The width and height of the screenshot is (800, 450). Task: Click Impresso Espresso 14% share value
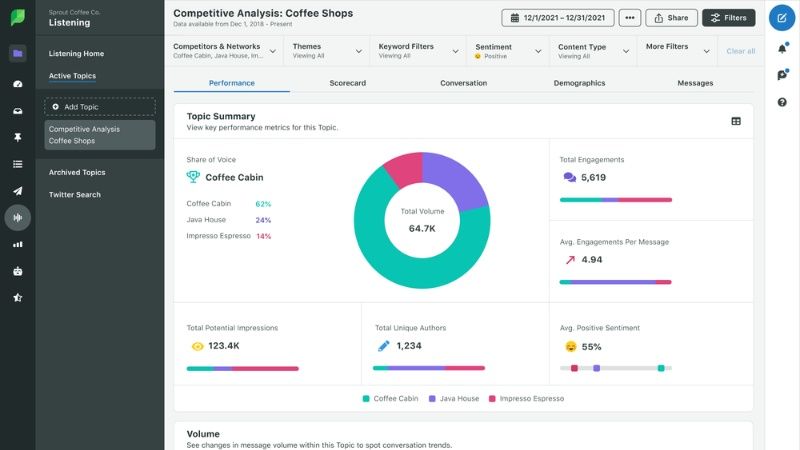tap(263, 236)
